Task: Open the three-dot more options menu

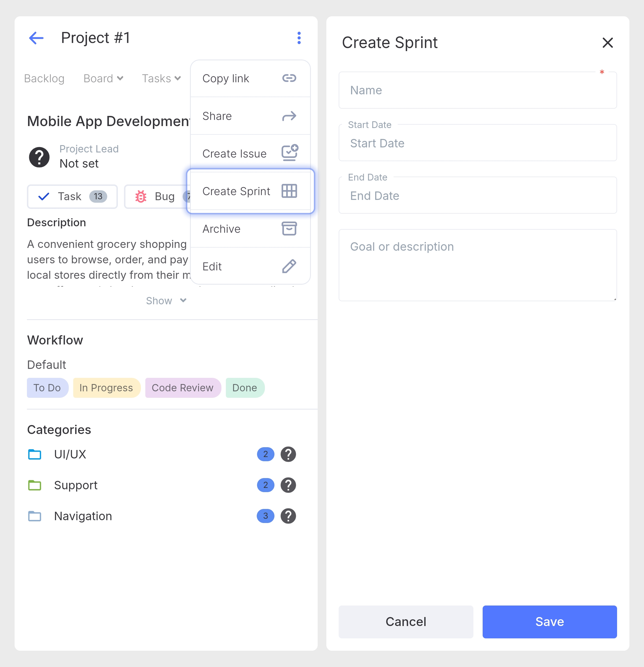Action: [x=299, y=38]
